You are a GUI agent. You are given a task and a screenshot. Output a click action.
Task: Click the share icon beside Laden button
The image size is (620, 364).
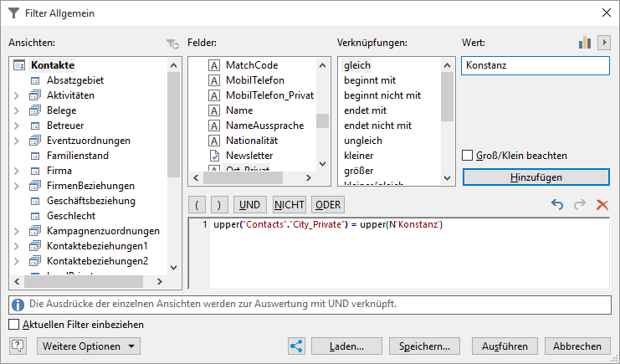[295, 346]
